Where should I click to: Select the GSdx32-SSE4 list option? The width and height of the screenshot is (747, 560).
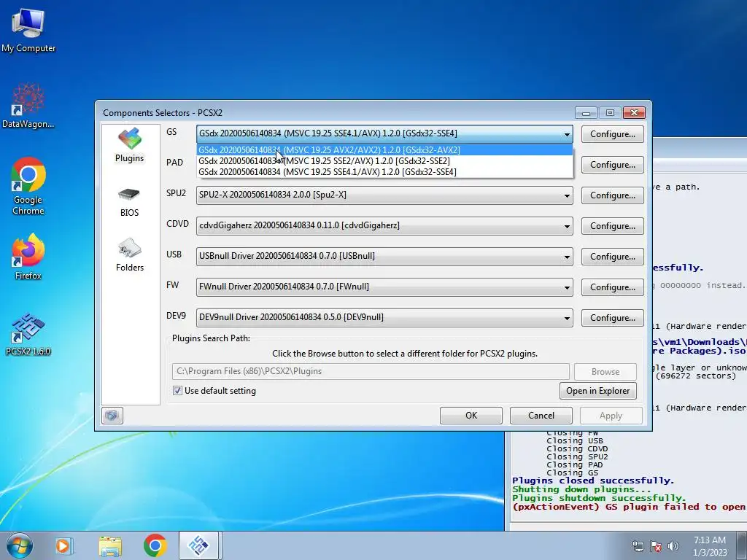point(385,172)
